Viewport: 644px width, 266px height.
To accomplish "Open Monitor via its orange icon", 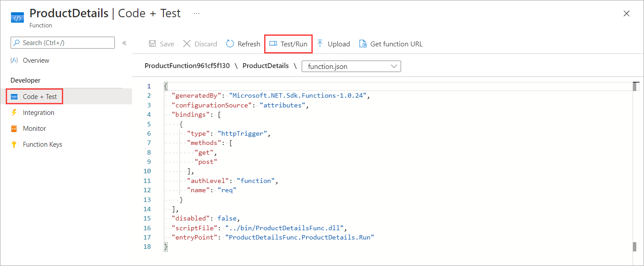I will (14, 129).
